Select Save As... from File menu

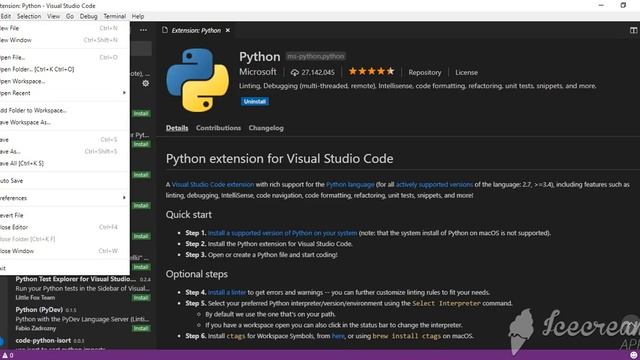point(64,151)
